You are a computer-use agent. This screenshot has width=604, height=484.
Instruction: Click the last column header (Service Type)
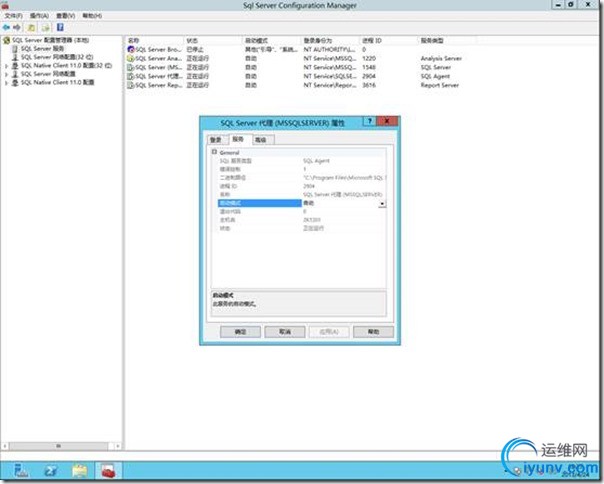pyautogui.click(x=447, y=40)
